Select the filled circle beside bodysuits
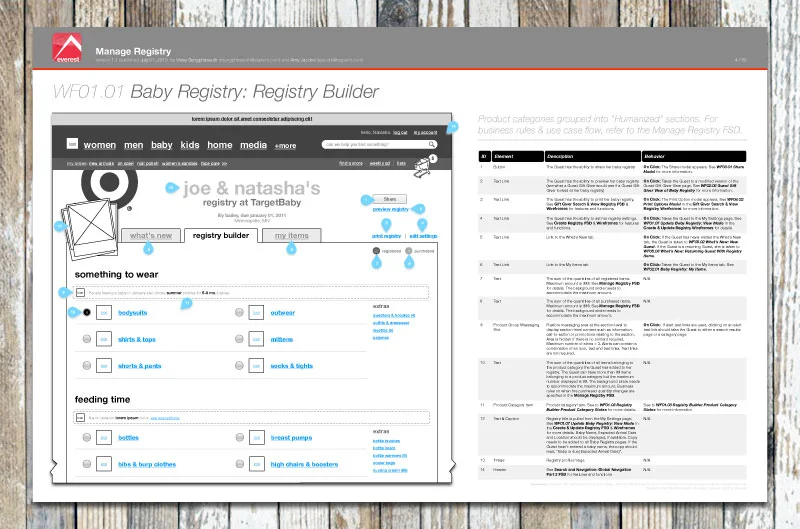This screenshot has height=529, width=800. click(x=87, y=313)
